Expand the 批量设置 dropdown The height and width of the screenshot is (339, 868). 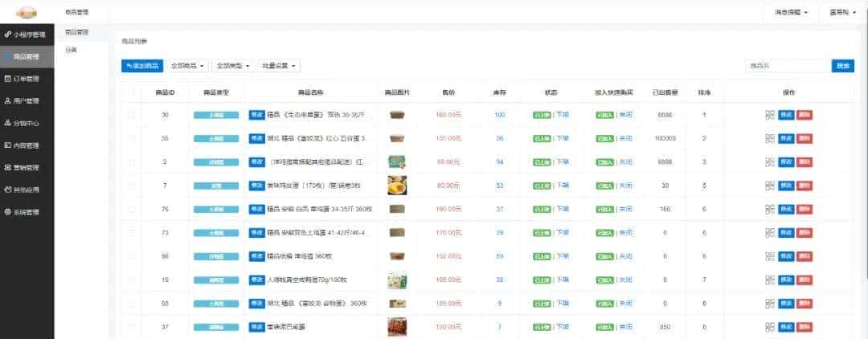point(280,66)
